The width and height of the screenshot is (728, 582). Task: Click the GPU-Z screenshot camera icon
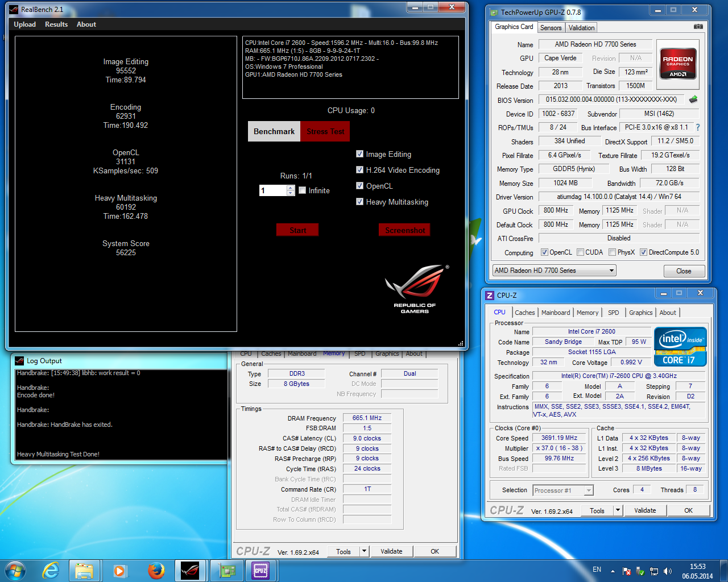[x=698, y=27]
